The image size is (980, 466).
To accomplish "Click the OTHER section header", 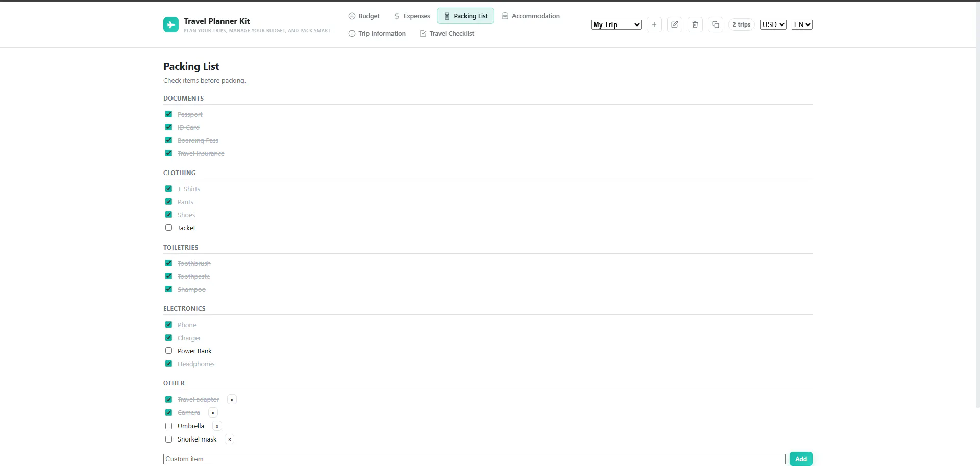I will pyautogui.click(x=174, y=383).
